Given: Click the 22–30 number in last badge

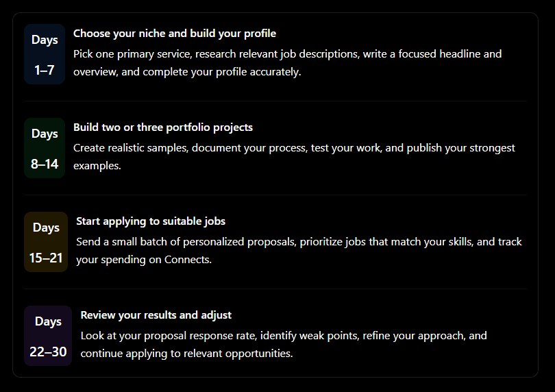Looking at the screenshot, I should (48, 352).
